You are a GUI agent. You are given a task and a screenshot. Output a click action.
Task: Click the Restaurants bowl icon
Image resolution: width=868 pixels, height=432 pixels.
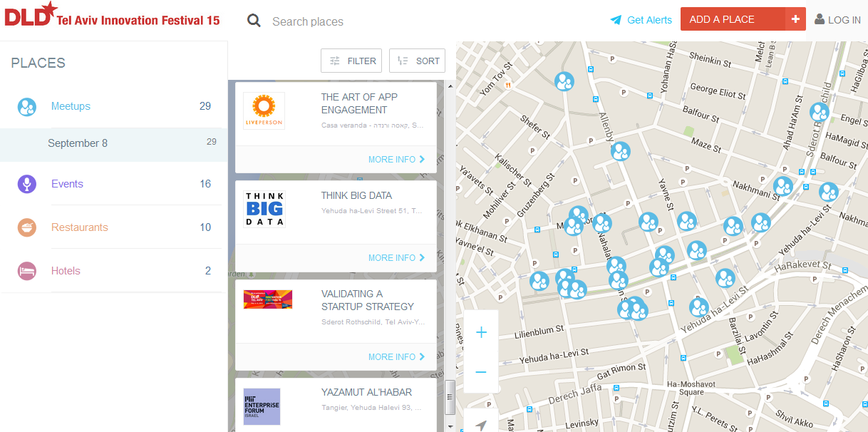point(27,227)
